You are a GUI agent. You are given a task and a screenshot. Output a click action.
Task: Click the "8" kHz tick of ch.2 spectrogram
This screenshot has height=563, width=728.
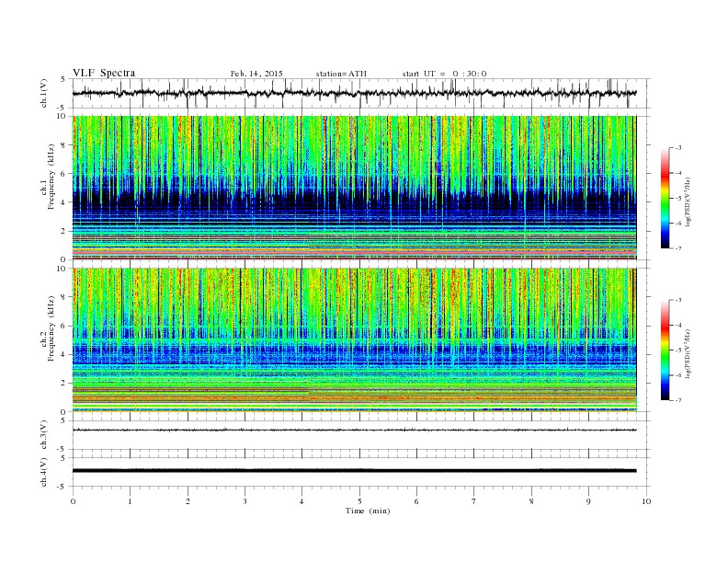click(x=63, y=297)
